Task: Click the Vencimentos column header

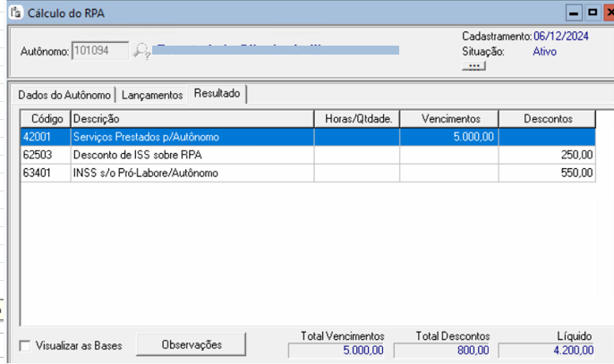Action: 448,119
